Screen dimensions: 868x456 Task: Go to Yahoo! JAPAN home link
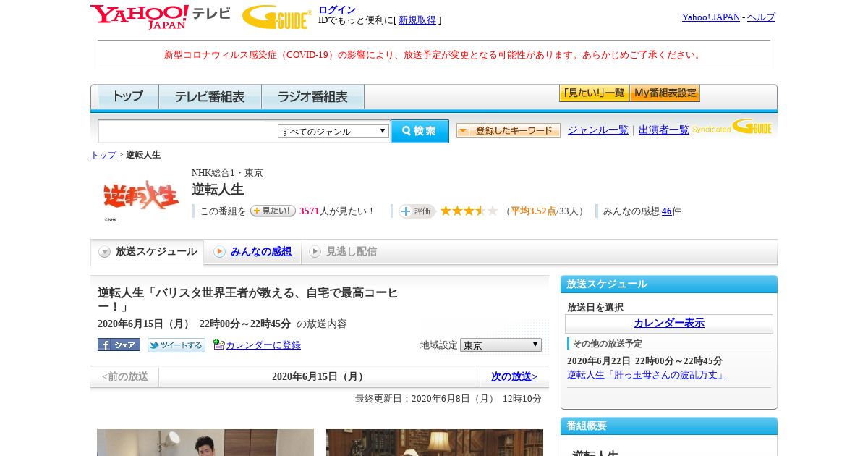[711, 17]
